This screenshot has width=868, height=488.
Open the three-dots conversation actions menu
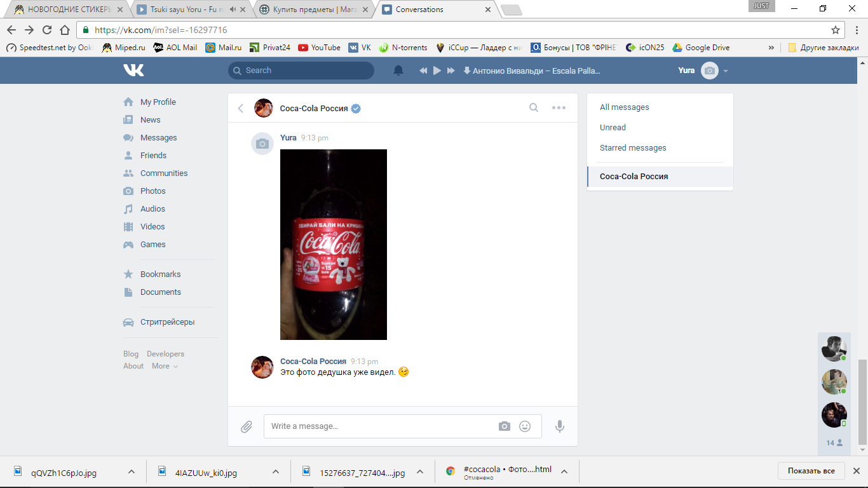559,107
